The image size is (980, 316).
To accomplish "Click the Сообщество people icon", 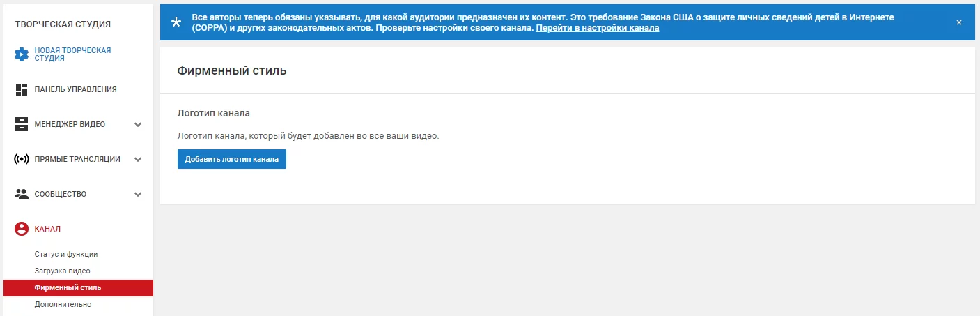I will point(22,194).
